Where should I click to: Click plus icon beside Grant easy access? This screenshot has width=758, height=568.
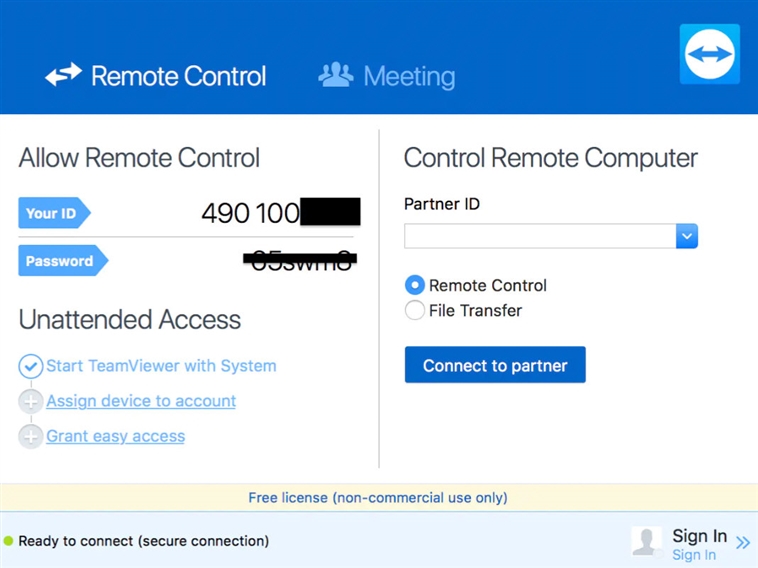tap(31, 436)
